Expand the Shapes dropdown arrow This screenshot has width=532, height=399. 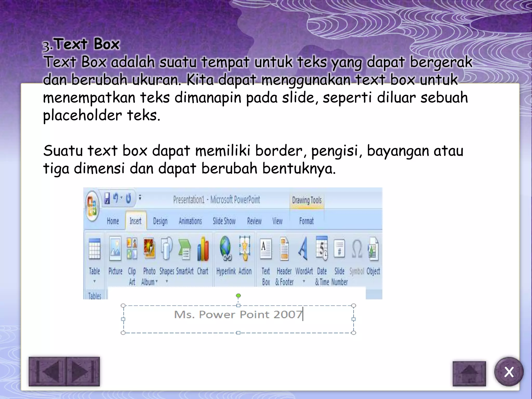(167, 281)
